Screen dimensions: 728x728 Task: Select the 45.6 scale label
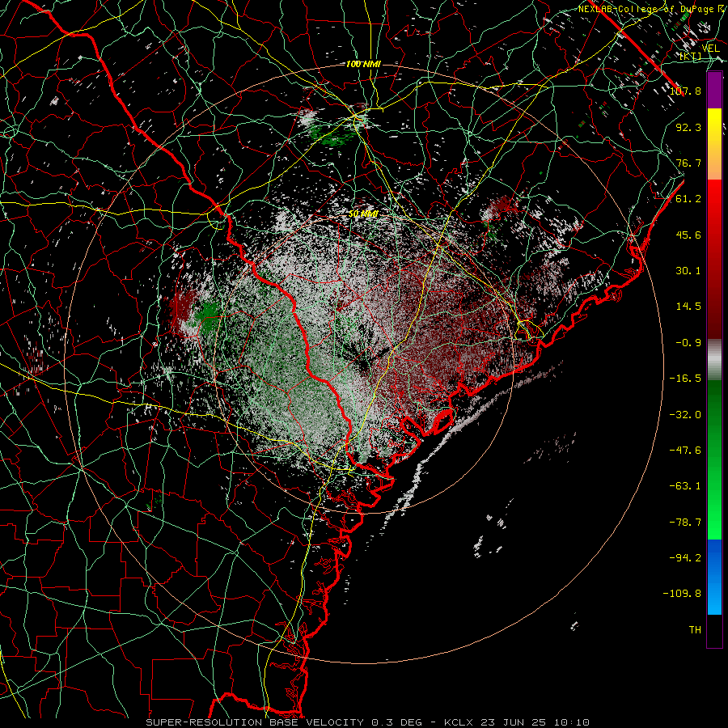pos(688,235)
